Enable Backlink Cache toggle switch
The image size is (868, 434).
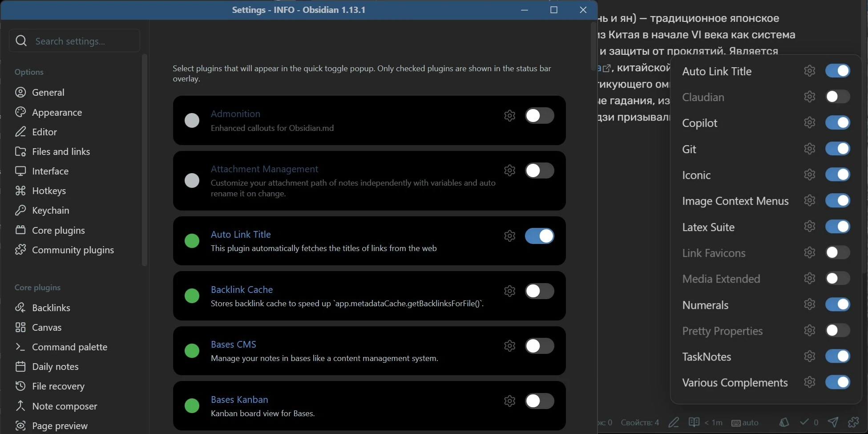pyautogui.click(x=539, y=291)
